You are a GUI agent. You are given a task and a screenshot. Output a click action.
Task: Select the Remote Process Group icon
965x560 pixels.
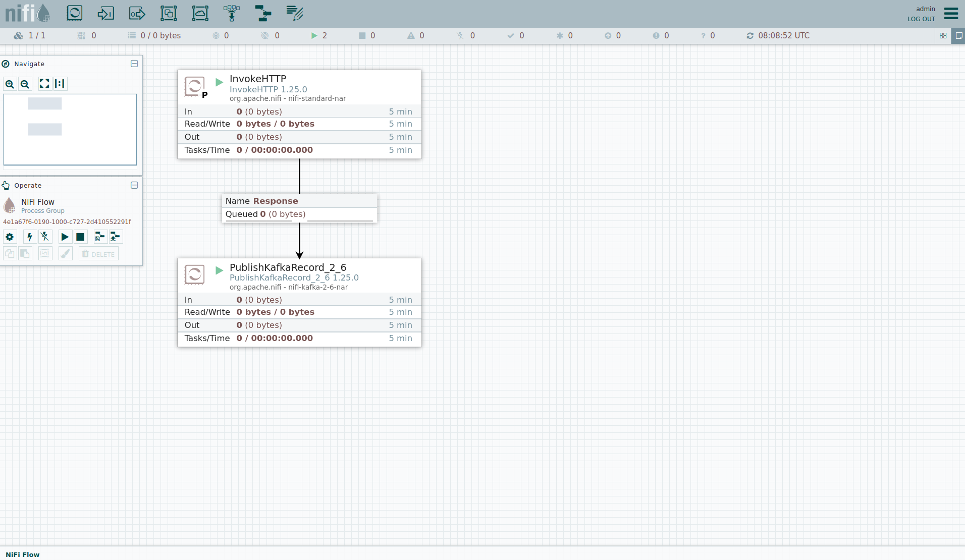coord(200,13)
